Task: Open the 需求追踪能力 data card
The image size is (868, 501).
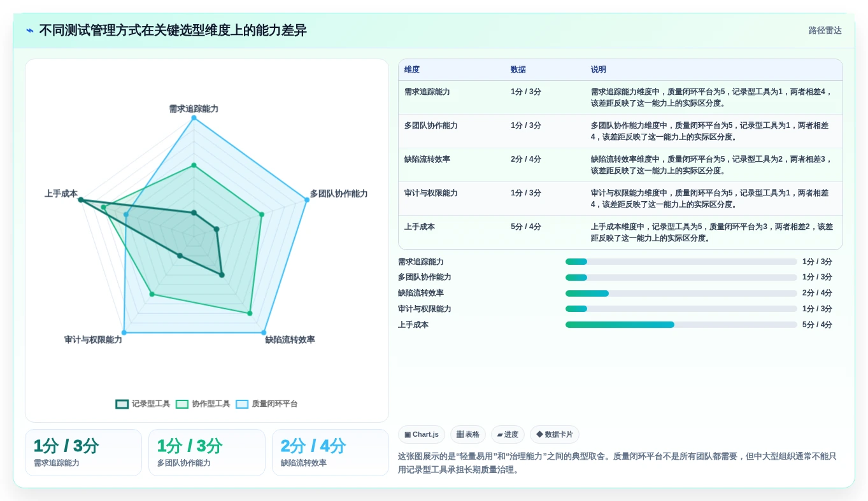Action: point(83,453)
